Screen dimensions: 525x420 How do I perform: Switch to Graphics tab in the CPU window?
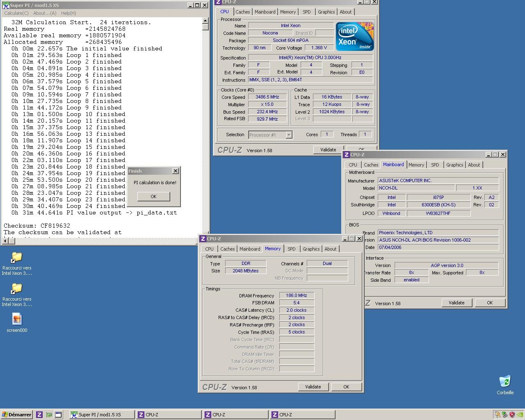326,12
